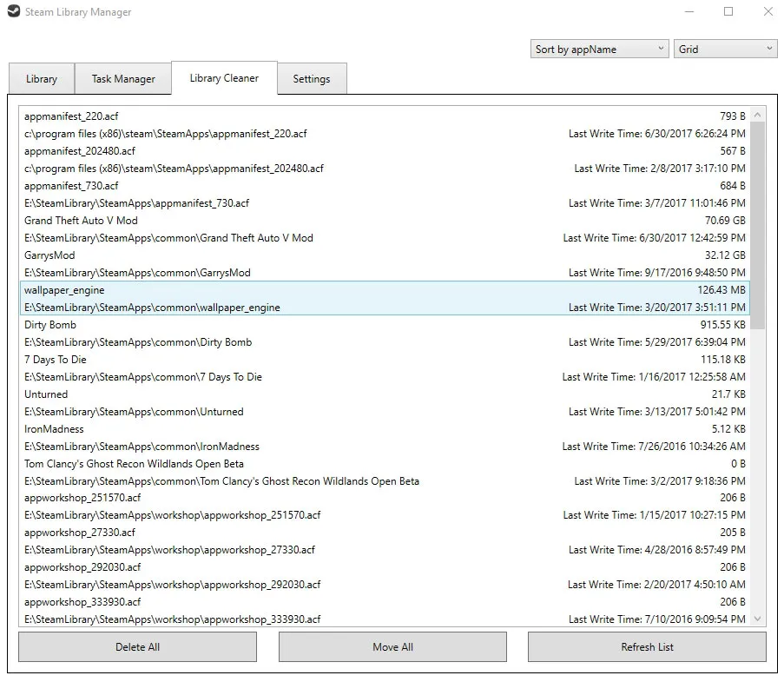This screenshot has height=682, width=784.
Task: Close the Steam Library Manager window
Action: click(x=768, y=11)
